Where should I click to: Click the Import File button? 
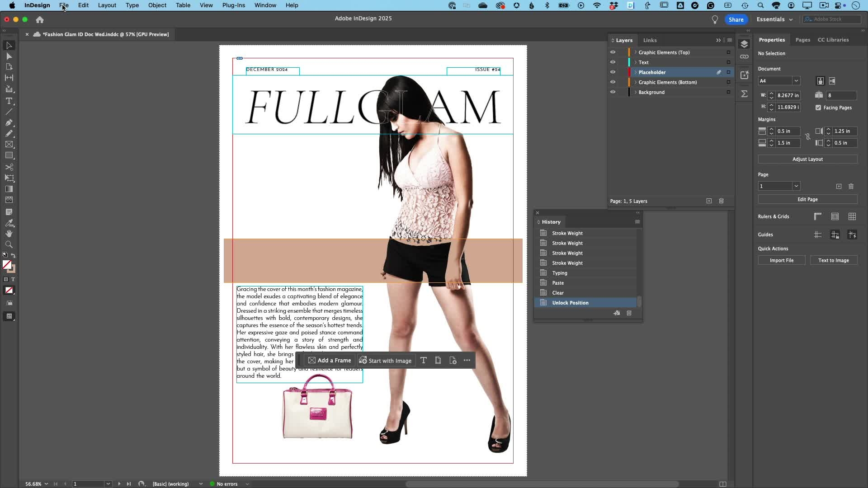[x=782, y=260]
